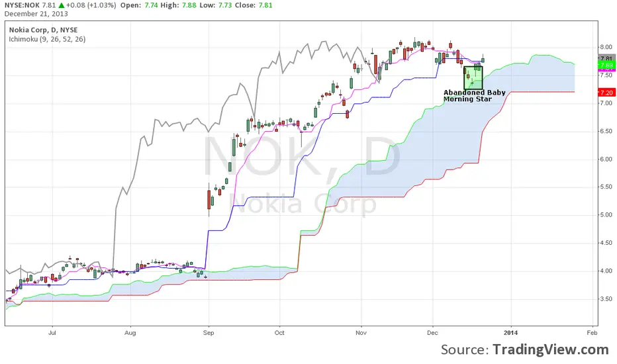
Task: Click the Nokia Corp, D, NYSE chart title
Action: [43, 30]
